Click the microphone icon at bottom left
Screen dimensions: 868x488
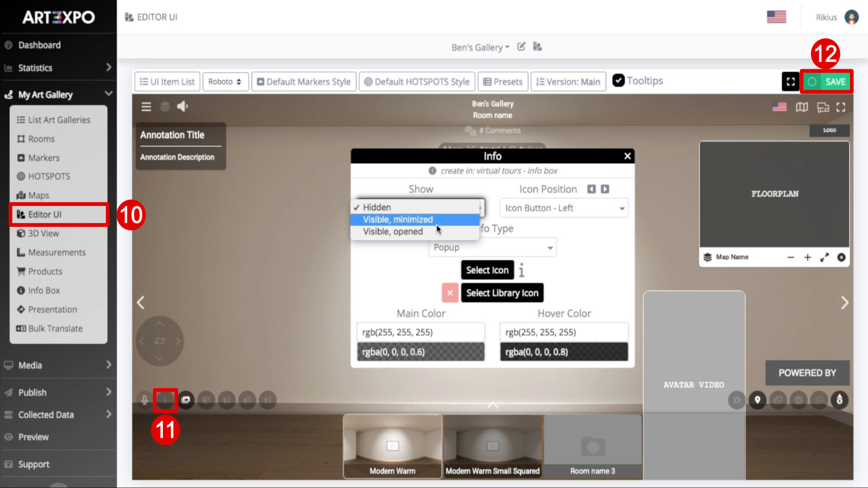pos(145,400)
